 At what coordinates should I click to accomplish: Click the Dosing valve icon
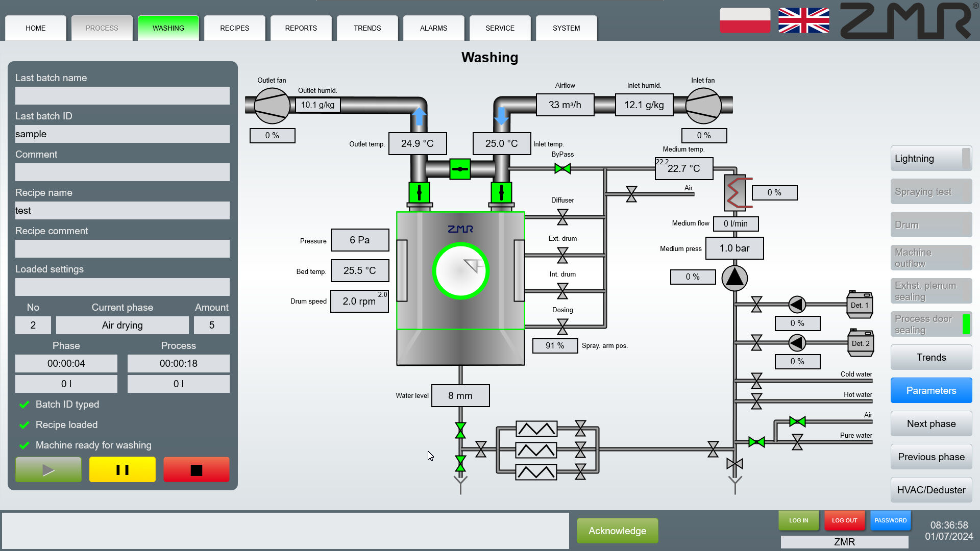click(562, 327)
